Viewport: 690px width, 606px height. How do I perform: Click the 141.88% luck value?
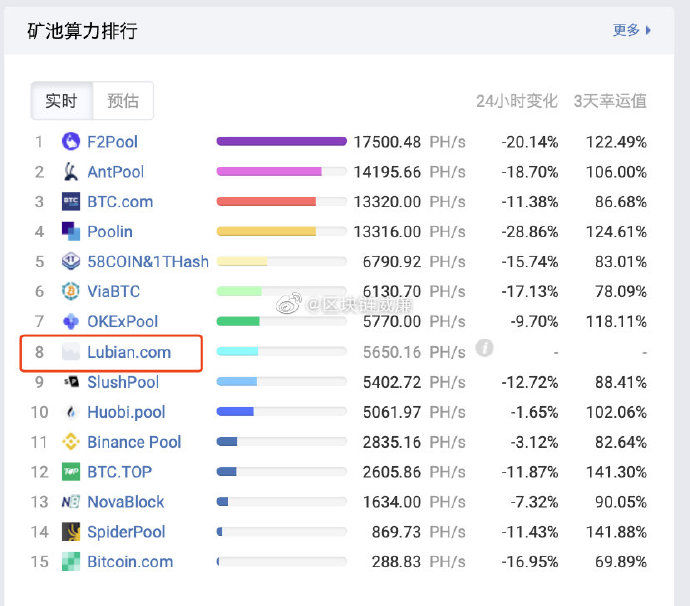[x=617, y=532]
